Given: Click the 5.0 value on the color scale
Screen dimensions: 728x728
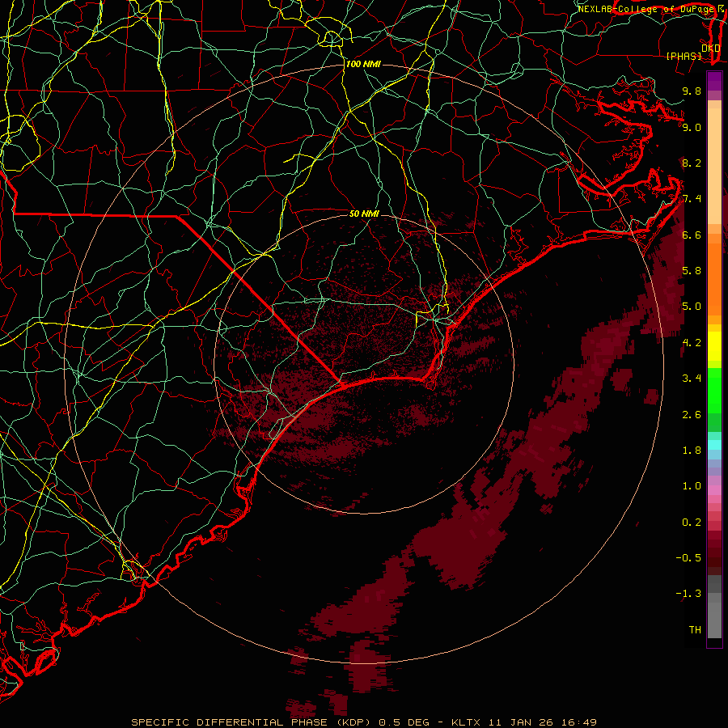Looking at the screenshot, I should tap(692, 307).
